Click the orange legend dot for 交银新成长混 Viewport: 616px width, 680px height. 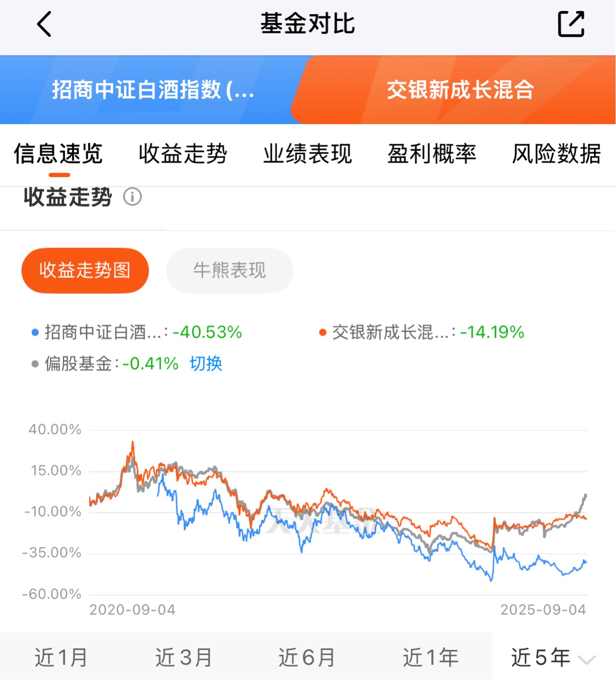pyautogui.click(x=323, y=332)
